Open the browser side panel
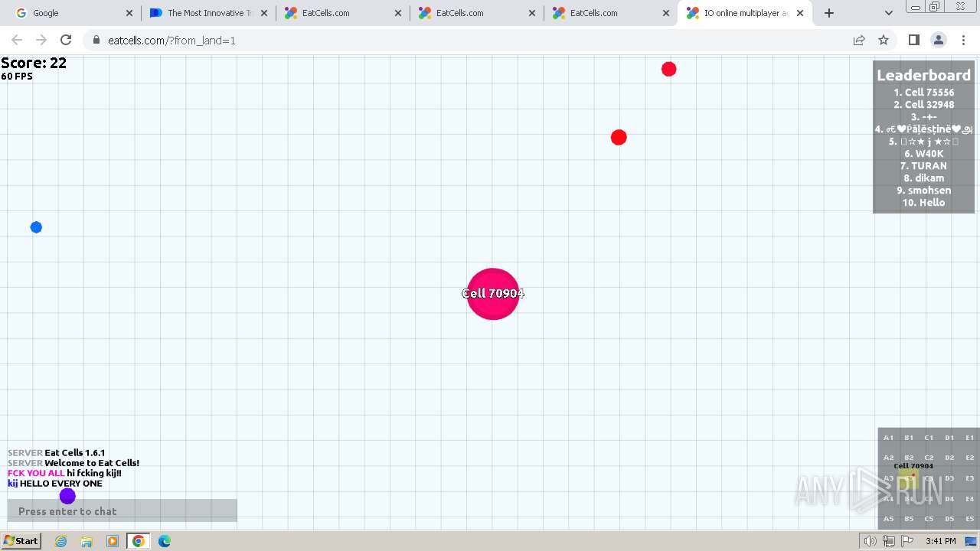 913,40
